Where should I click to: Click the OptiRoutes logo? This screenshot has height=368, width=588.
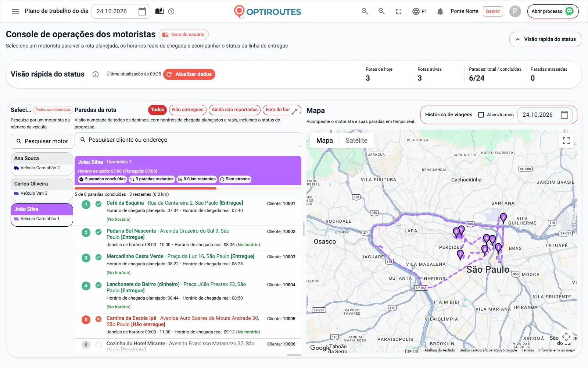pyautogui.click(x=267, y=11)
